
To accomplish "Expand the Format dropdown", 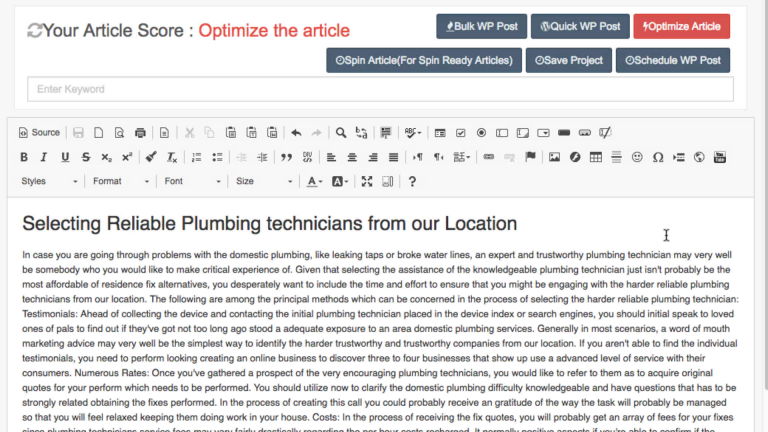I will [121, 181].
